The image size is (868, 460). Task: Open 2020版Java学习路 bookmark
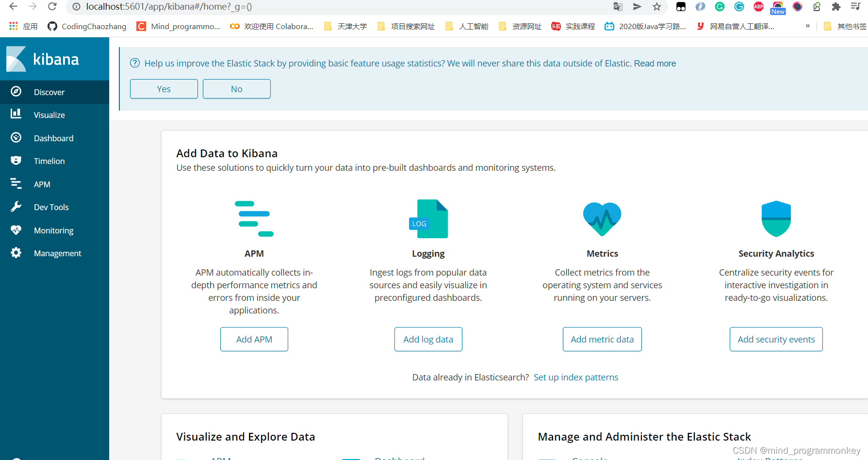coord(645,26)
